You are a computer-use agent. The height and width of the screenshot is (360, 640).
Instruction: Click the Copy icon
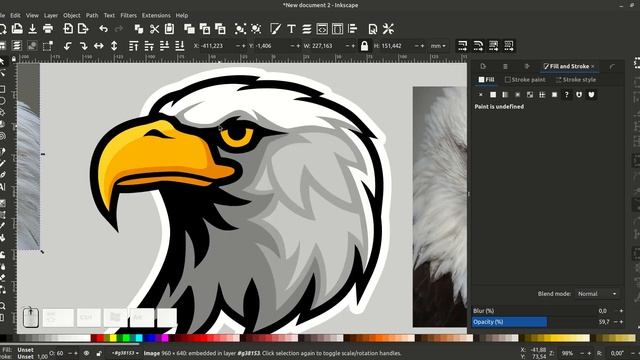tap(139, 29)
